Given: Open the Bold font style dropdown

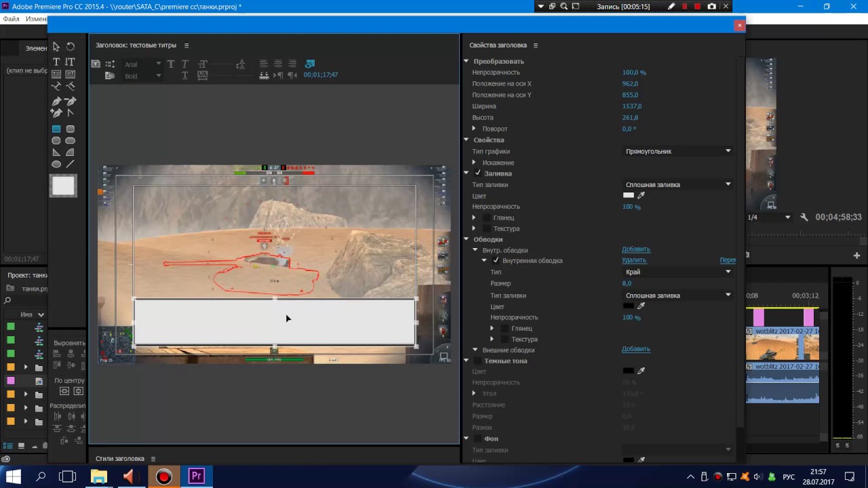Looking at the screenshot, I should coord(142,76).
